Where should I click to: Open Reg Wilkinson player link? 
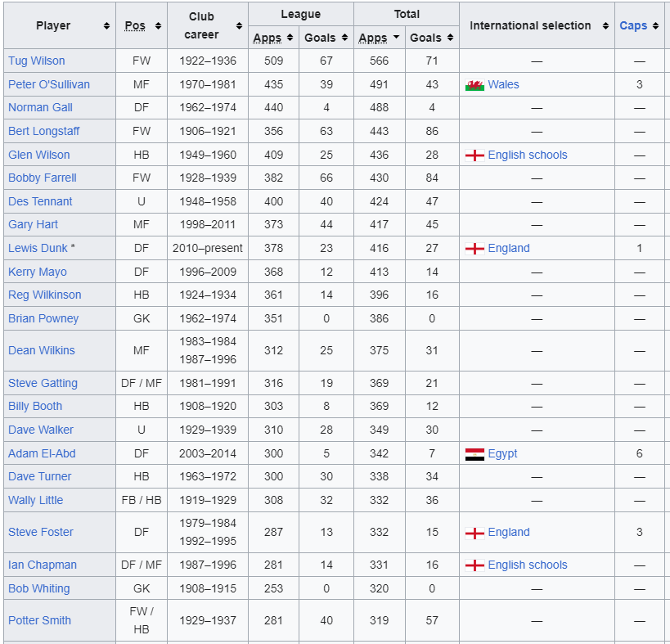[x=45, y=295]
